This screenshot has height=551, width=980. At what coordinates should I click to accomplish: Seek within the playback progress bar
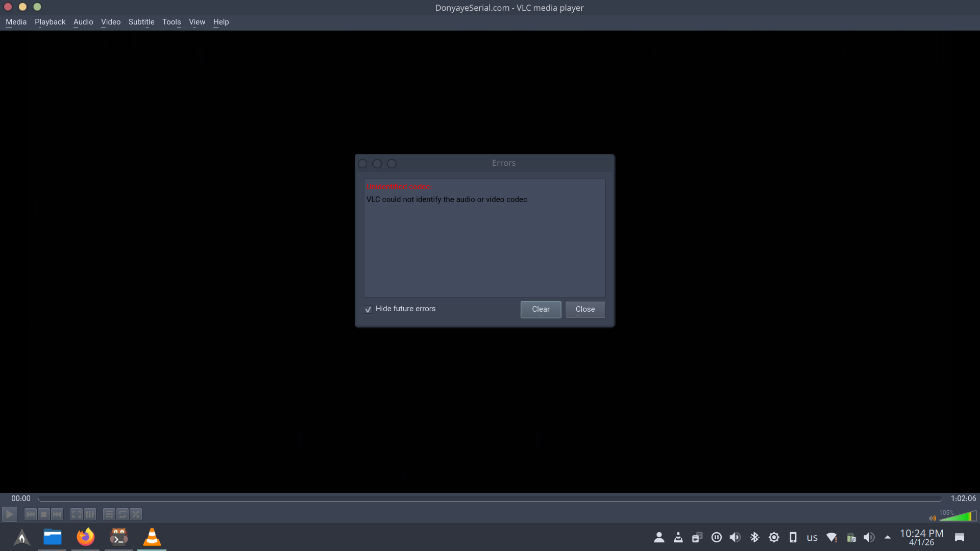pyautogui.click(x=490, y=499)
